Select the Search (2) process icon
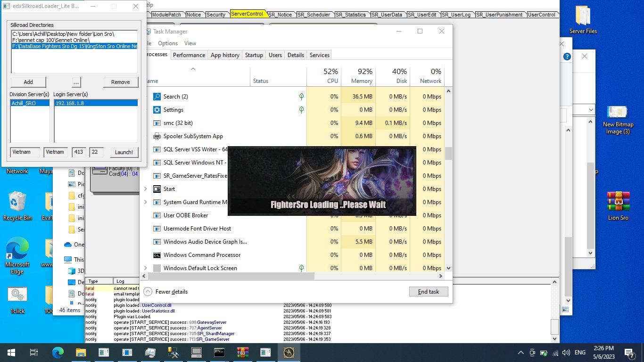The height and width of the screenshot is (362, 644). point(157,97)
